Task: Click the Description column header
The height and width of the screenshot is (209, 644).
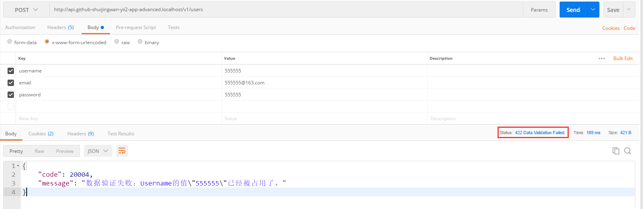Action: point(441,59)
